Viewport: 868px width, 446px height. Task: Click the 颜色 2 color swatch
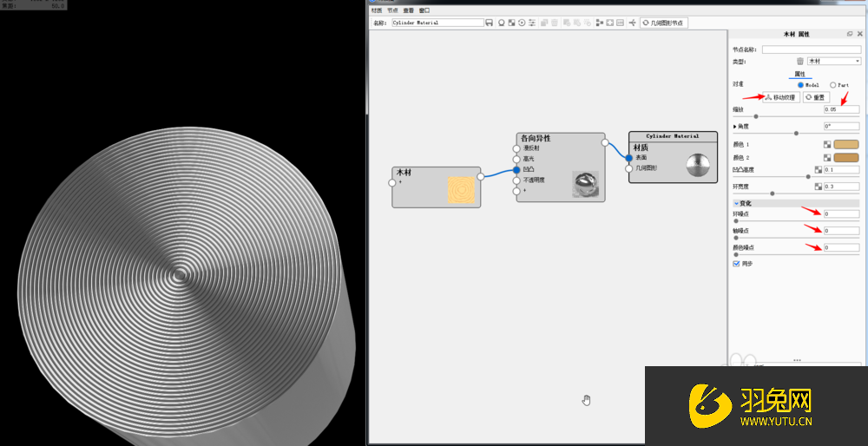[x=845, y=157]
